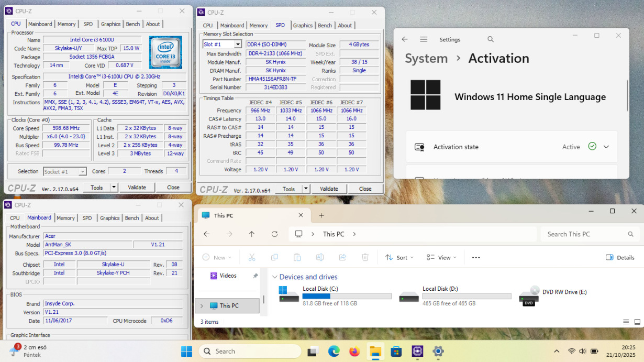Open Firefox from the taskbar

click(354, 351)
